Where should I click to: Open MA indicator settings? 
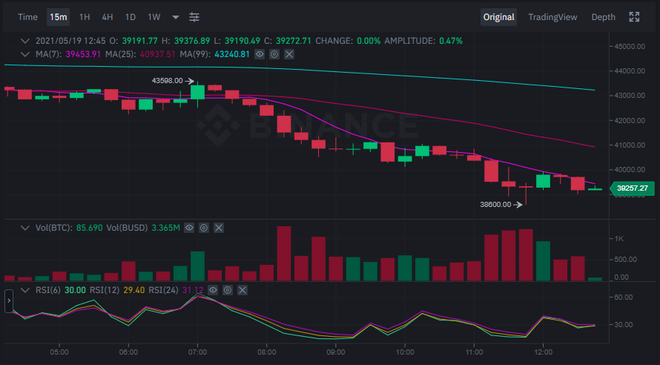tap(274, 54)
